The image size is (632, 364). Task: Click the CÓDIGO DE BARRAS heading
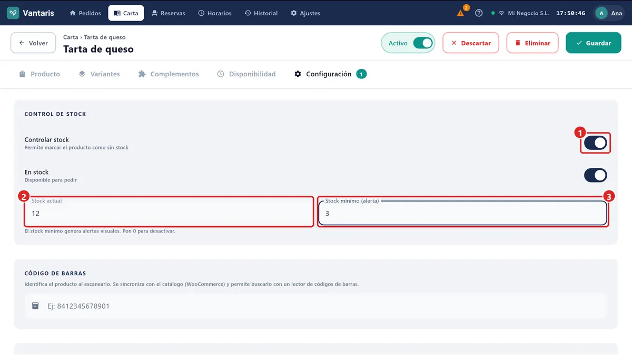(55, 274)
